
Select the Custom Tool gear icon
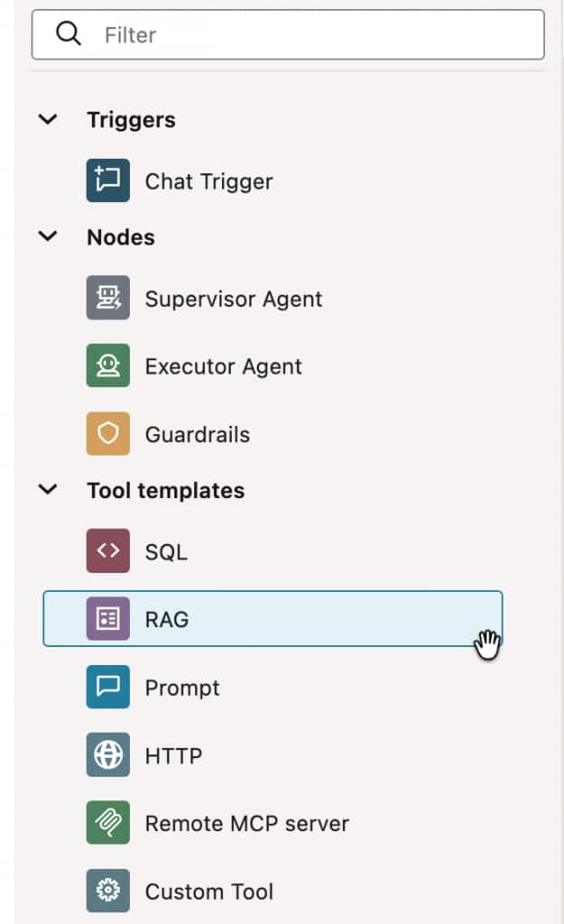point(108,891)
